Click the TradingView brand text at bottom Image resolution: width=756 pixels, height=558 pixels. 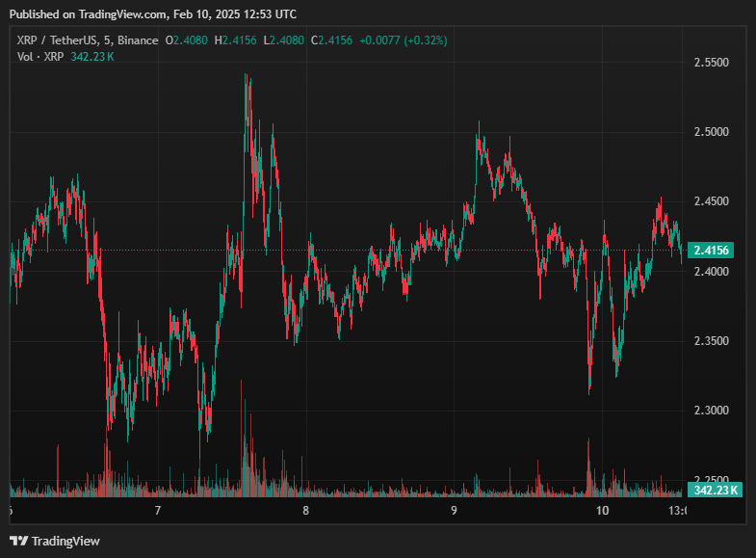tap(65, 541)
